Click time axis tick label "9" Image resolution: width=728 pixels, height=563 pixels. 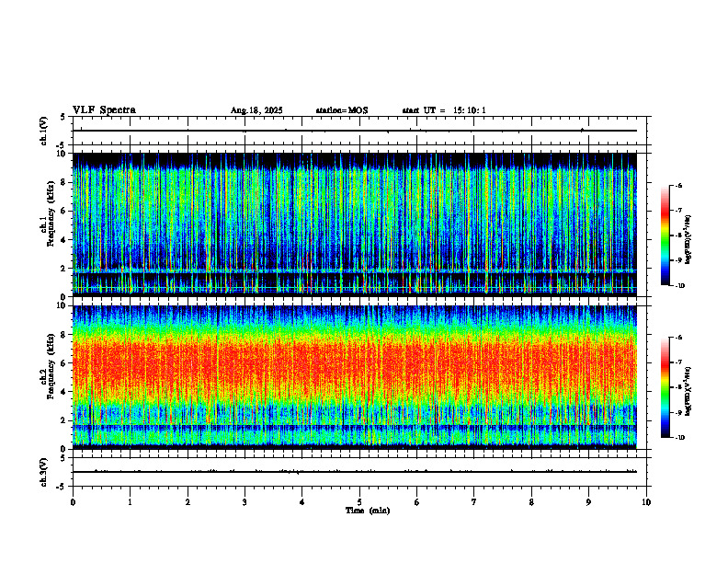pos(588,502)
